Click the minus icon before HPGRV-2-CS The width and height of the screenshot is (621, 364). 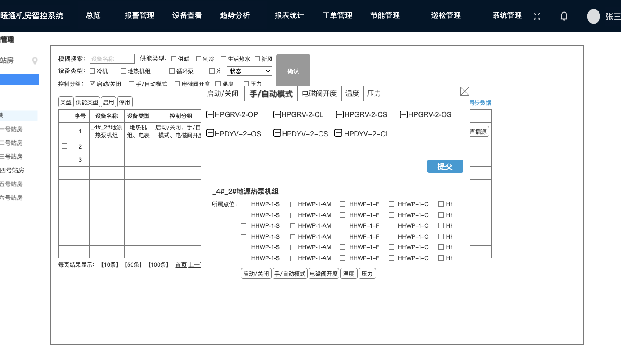(x=340, y=114)
